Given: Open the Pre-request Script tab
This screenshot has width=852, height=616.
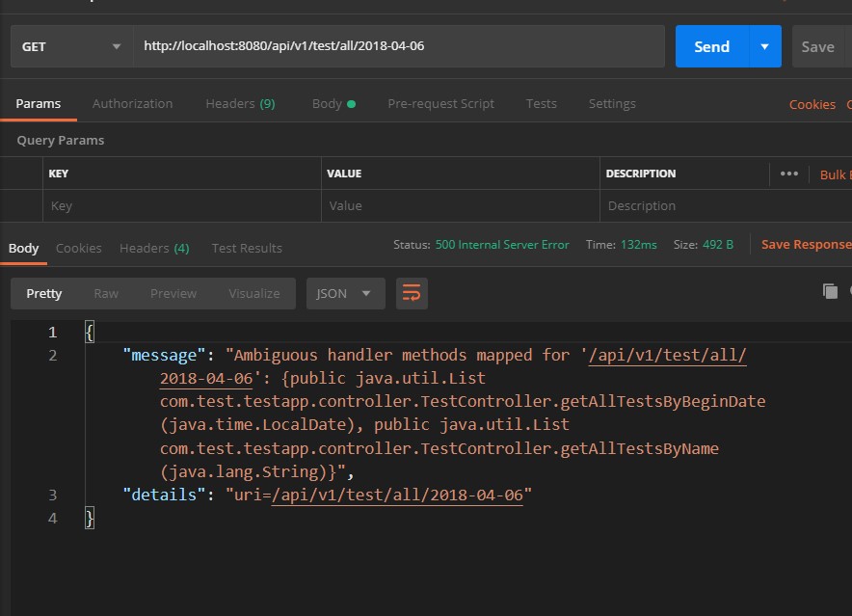Looking at the screenshot, I should [440, 103].
